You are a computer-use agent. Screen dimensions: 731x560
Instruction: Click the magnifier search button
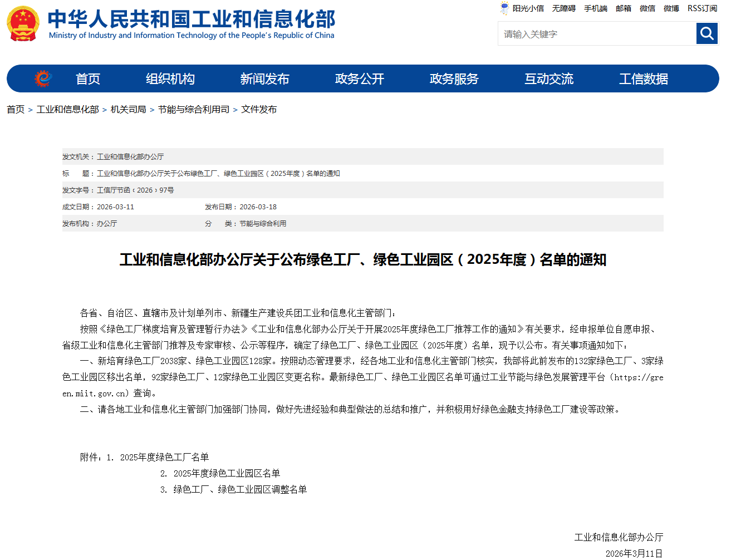(707, 34)
